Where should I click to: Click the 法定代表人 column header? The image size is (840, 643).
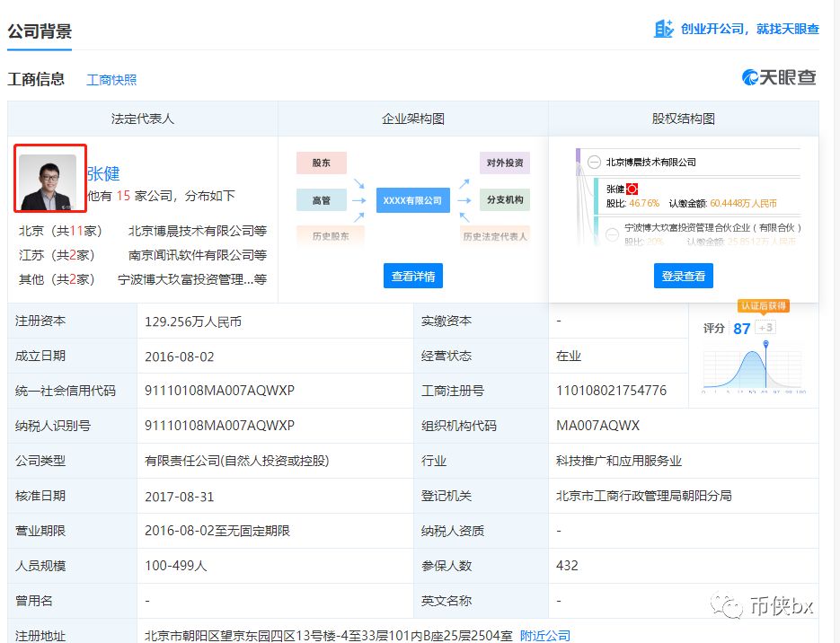(x=143, y=119)
